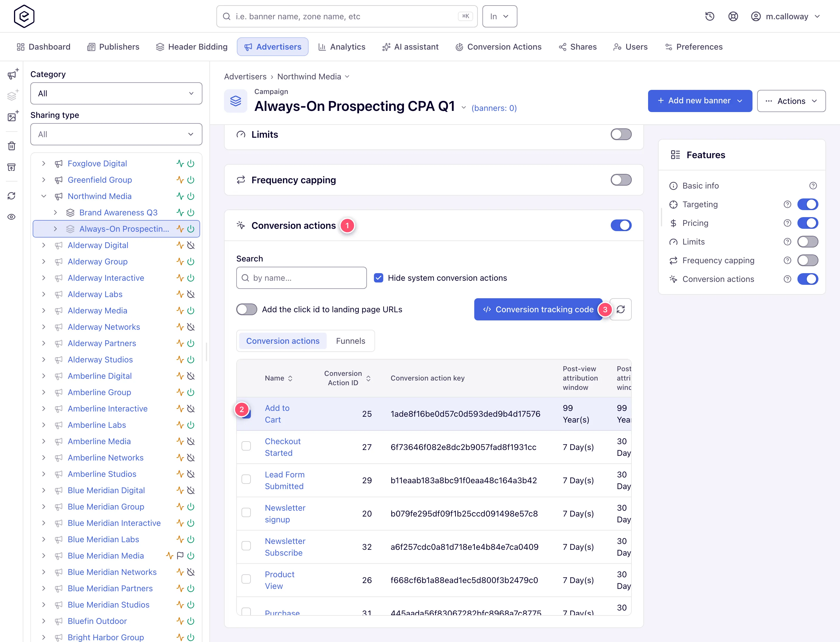Screen dimensions: 840x642
Task: Switch to the Funnels tab
Action: 350,341
